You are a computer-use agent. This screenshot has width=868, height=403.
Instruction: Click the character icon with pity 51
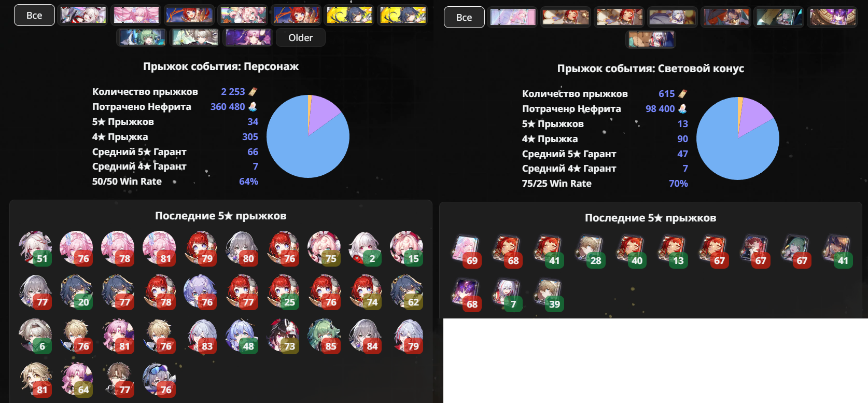point(35,248)
